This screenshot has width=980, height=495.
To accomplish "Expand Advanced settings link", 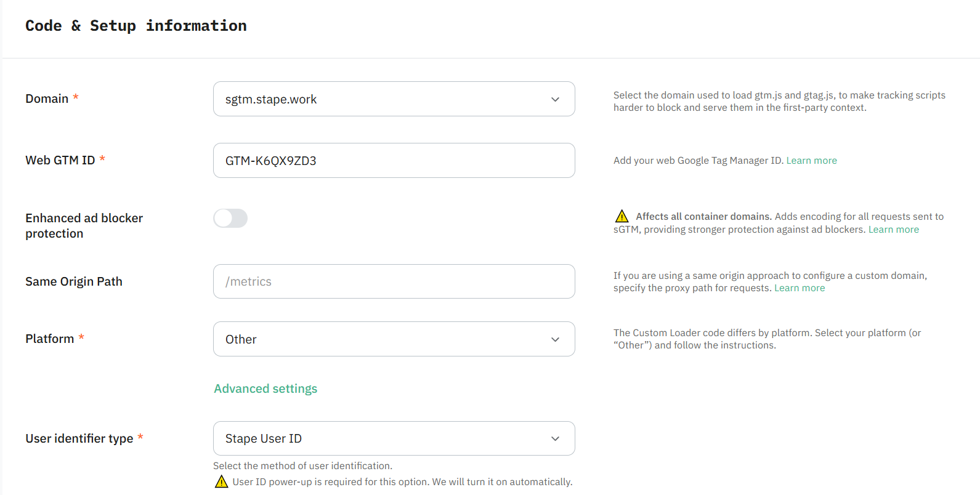I will pyautogui.click(x=265, y=388).
